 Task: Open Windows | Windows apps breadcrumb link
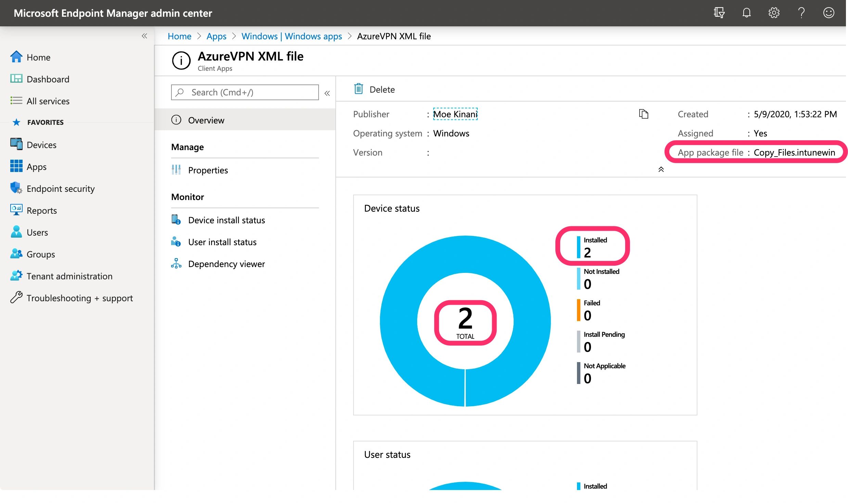tap(292, 36)
